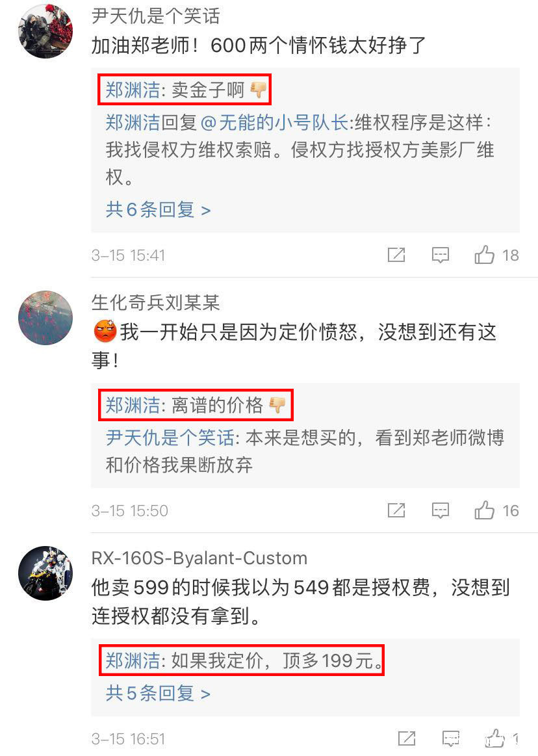Open 尹天仇是个笑话 link in nested reply

[x=170, y=437]
